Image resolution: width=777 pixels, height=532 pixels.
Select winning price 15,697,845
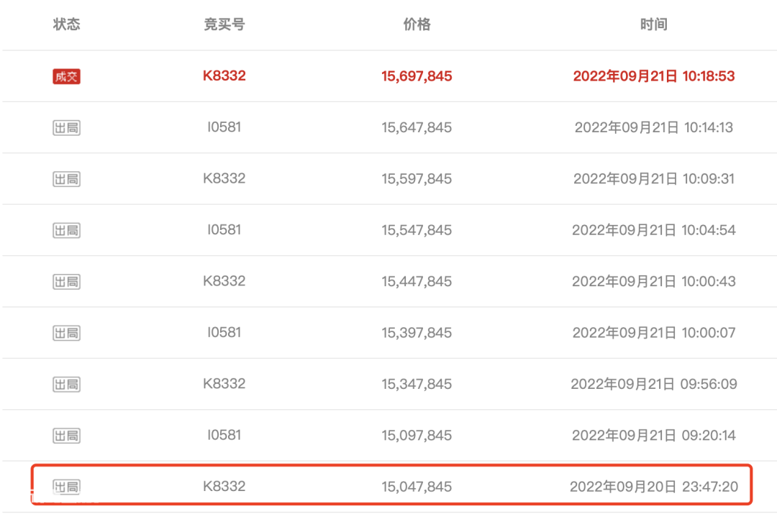pyautogui.click(x=417, y=76)
